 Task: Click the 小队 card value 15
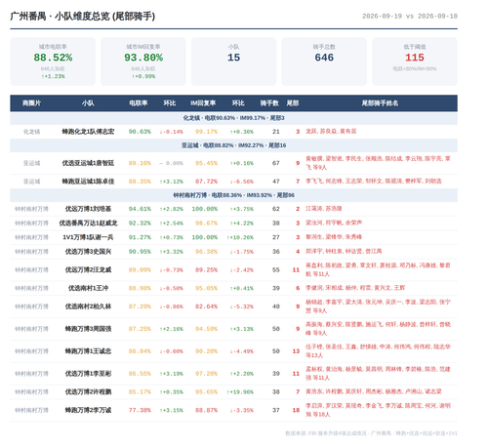[x=233, y=58]
